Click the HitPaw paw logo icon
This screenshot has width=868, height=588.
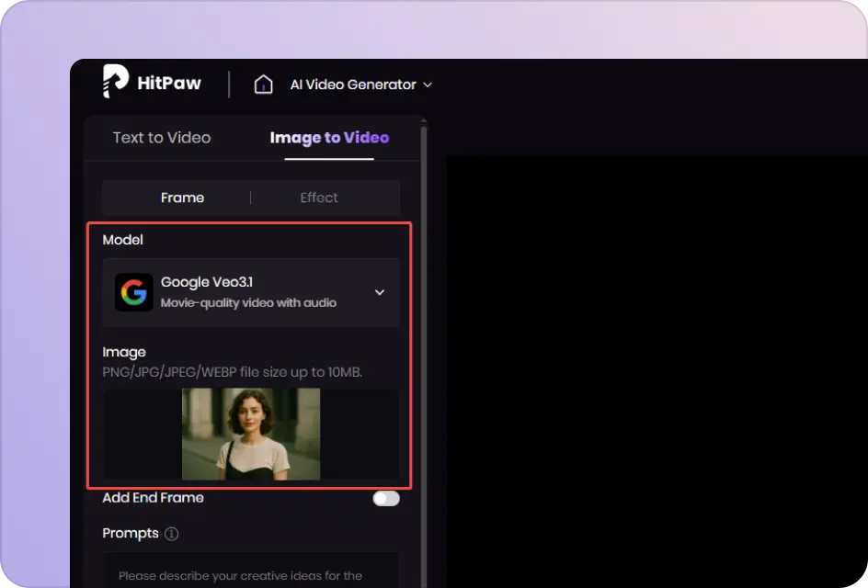click(x=115, y=82)
